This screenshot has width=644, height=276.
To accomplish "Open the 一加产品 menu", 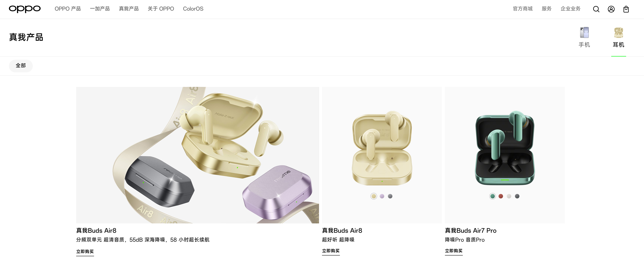I will (x=100, y=9).
